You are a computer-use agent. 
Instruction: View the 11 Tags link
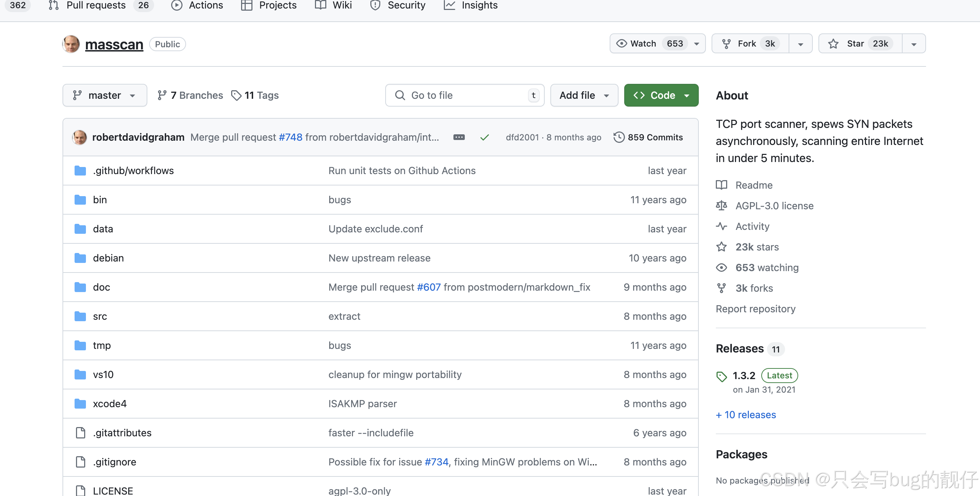click(255, 95)
